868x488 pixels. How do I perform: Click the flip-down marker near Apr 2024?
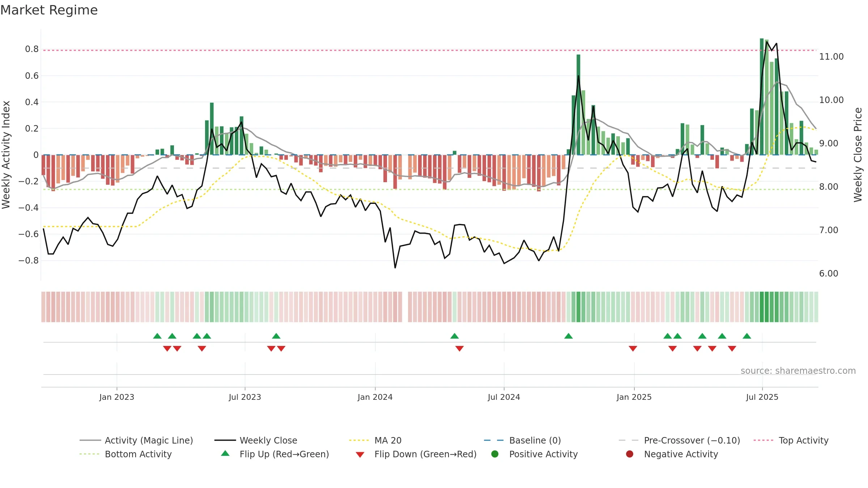(x=459, y=348)
